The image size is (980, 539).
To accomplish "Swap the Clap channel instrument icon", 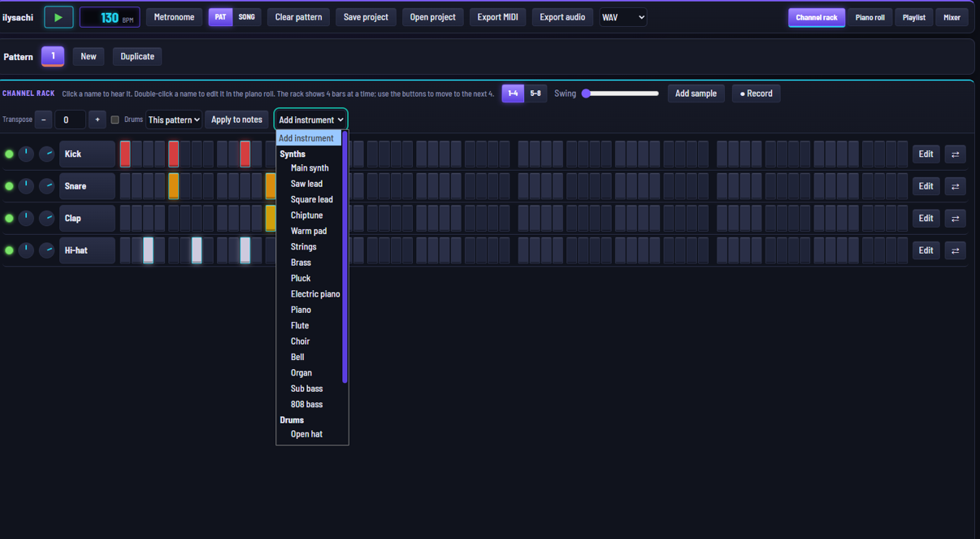I will click(x=955, y=218).
